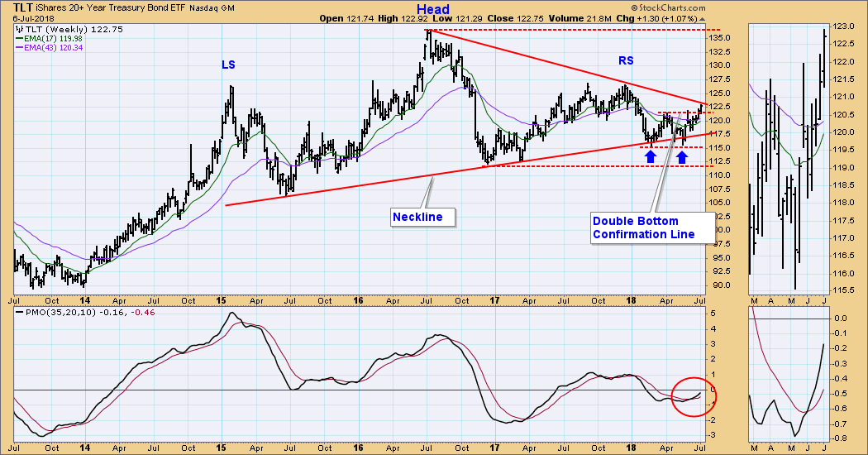Click the 92.5 price axis label
Viewport: 868px width, 455px height.
720,271
